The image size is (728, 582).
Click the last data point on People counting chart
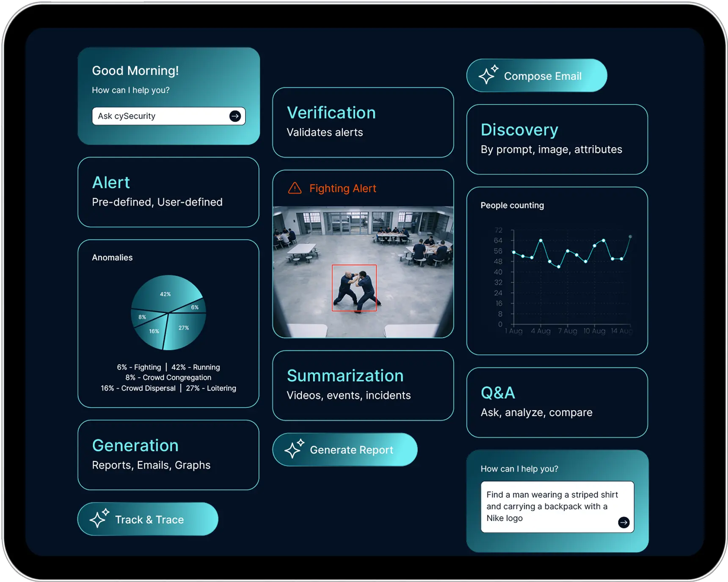pos(630,237)
